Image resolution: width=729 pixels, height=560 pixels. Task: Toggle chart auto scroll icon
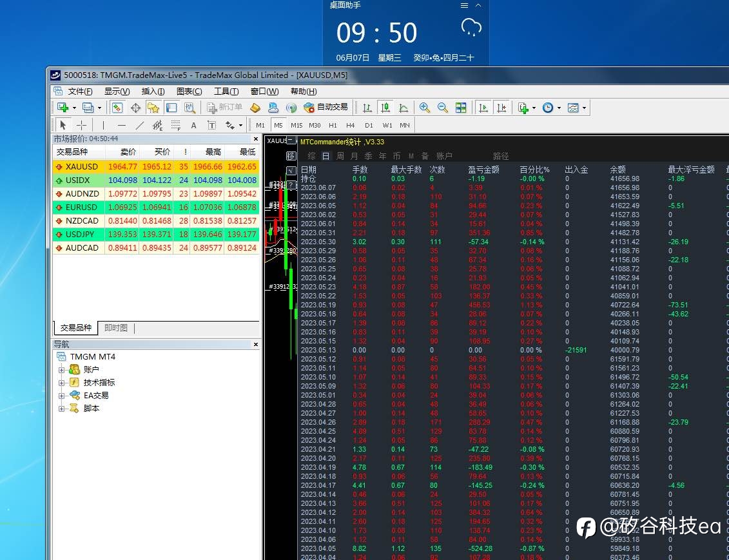pos(483,108)
